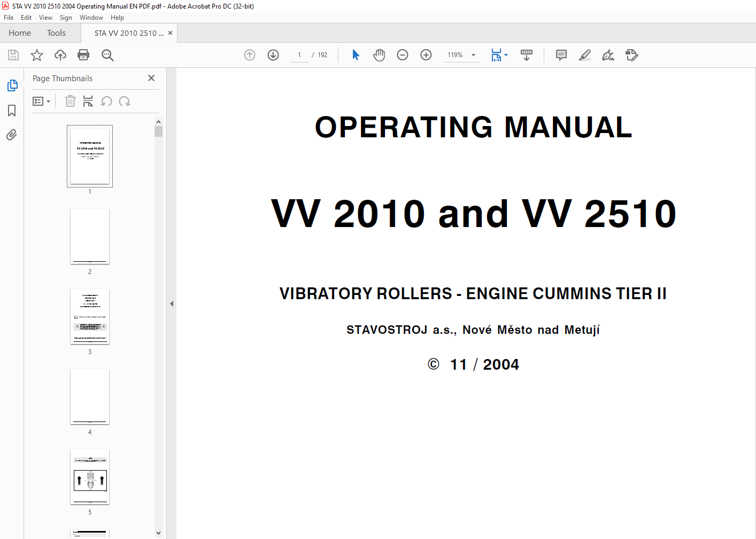
Task: Click the Save file icon
Action: 13,55
